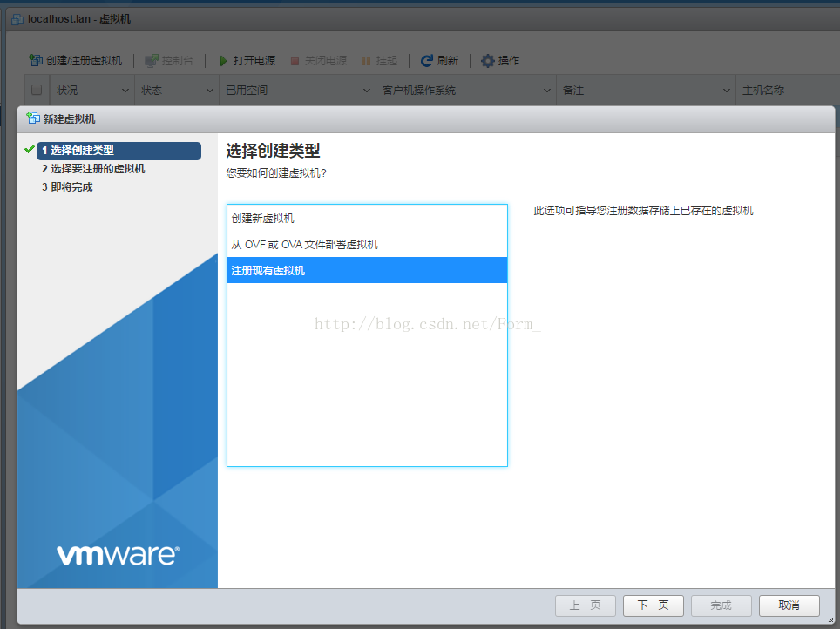Click the Power On green play icon
The image size is (840, 629).
point(223,61)
